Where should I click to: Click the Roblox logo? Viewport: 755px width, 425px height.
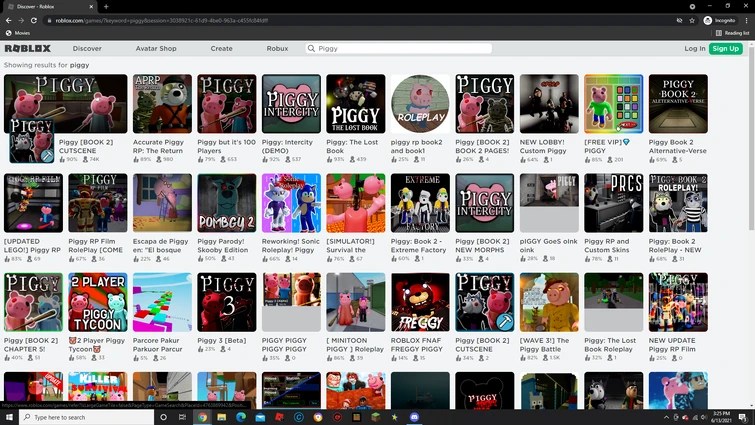click(27, 48)
